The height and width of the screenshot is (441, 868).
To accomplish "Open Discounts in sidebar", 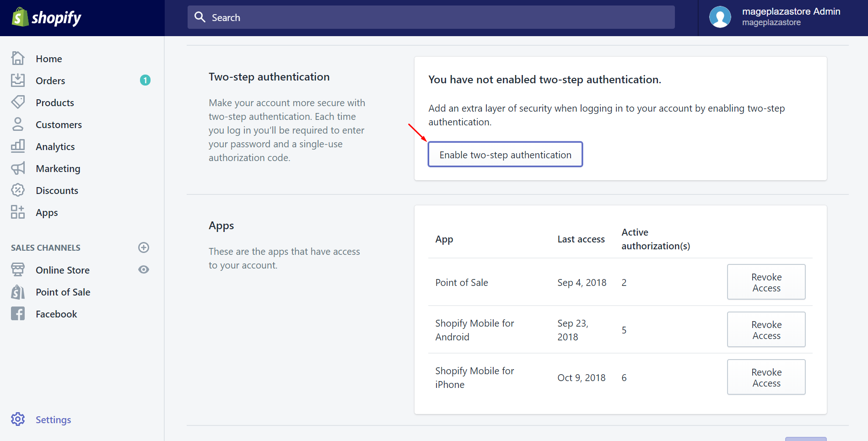I will coord(57,190).
